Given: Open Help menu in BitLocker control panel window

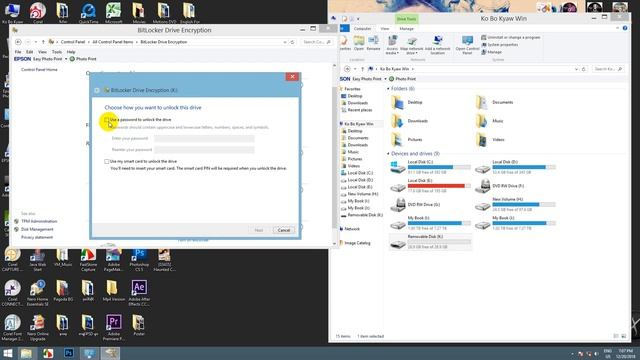Looking at the screenshot, I should (71, 52).
